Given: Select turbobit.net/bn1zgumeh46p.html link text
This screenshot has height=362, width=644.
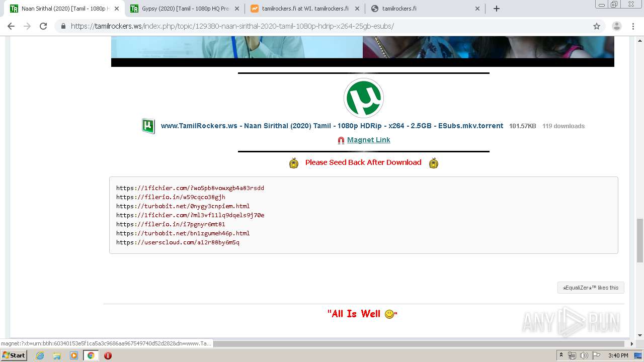Looking at the screenshot, I should click(x=183, y=233).
